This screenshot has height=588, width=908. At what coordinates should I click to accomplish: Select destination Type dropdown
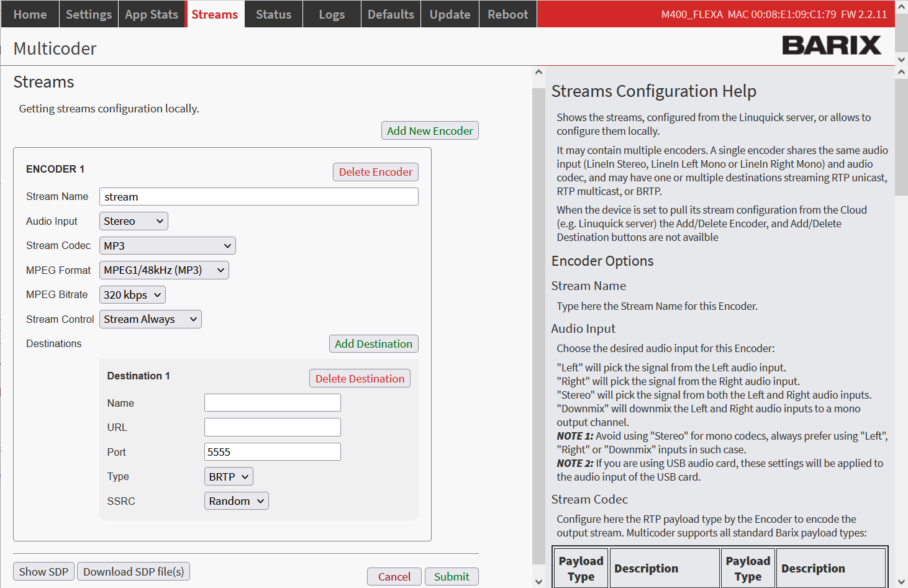[x=229, y=477]
